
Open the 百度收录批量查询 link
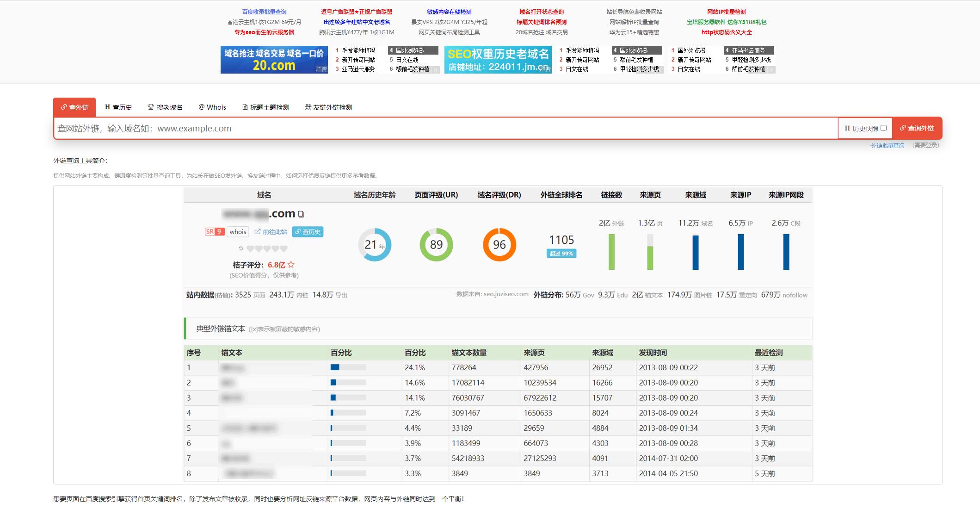(x=264, y=12)
